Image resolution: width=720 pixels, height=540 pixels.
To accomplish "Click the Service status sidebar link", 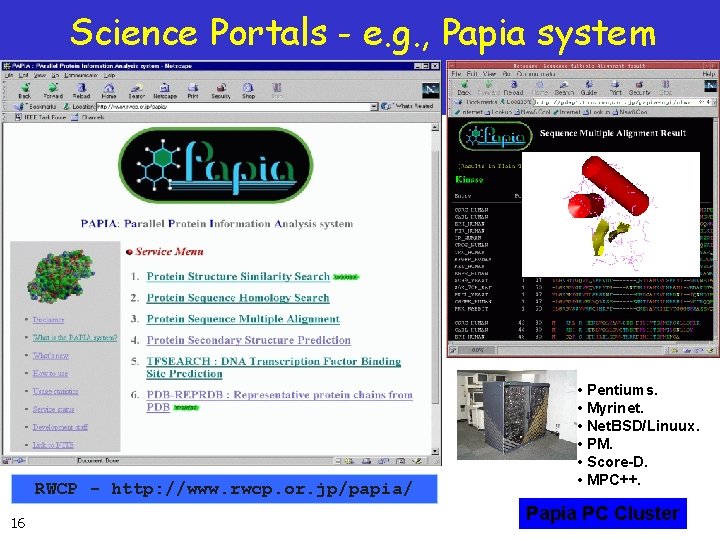I will [53, 409].
